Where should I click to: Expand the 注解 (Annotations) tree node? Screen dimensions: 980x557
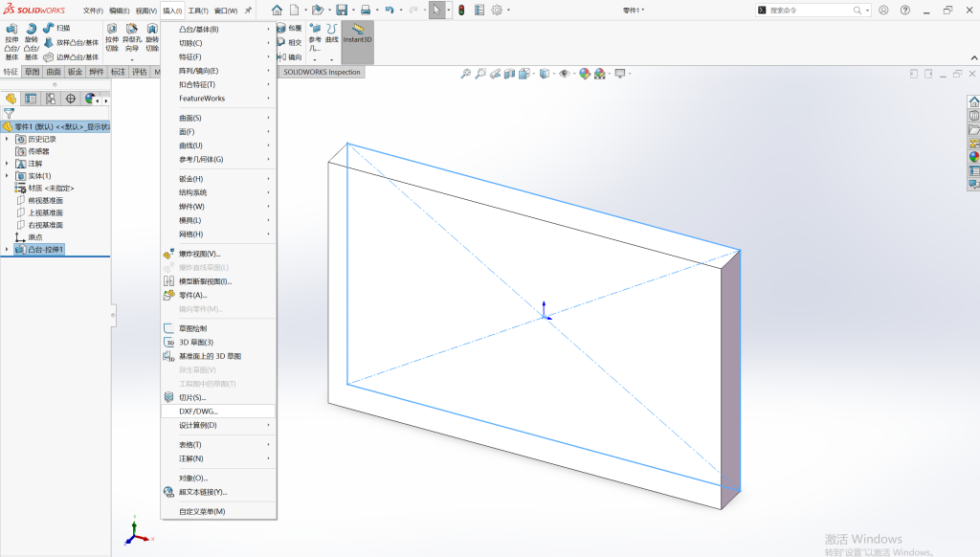pyautogui.click(x=7, y=163)
